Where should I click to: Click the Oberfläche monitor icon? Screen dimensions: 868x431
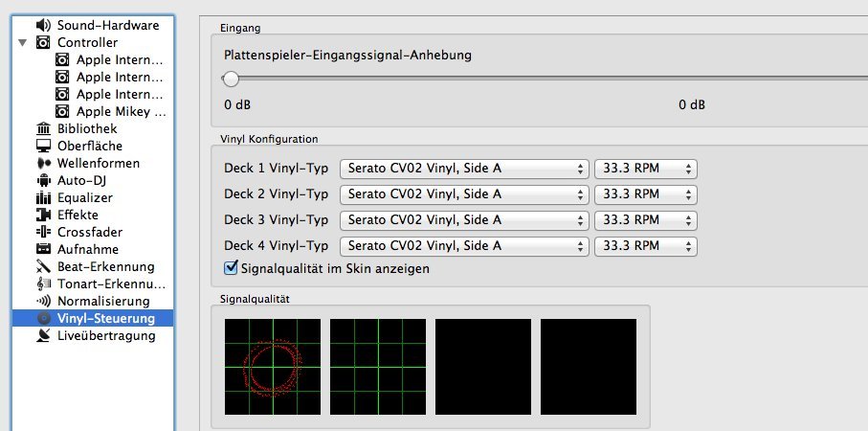click(x=43, y=146)
